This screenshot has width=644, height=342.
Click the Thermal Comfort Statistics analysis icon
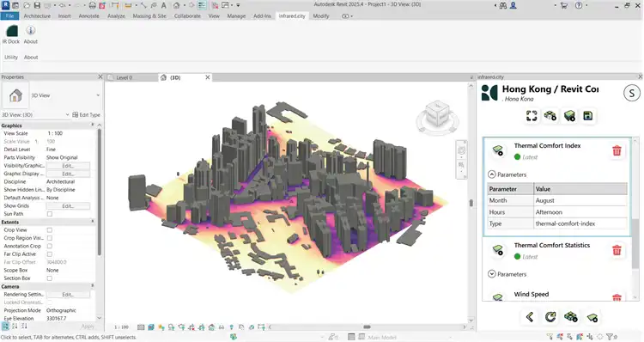click(x=498, y=250)
